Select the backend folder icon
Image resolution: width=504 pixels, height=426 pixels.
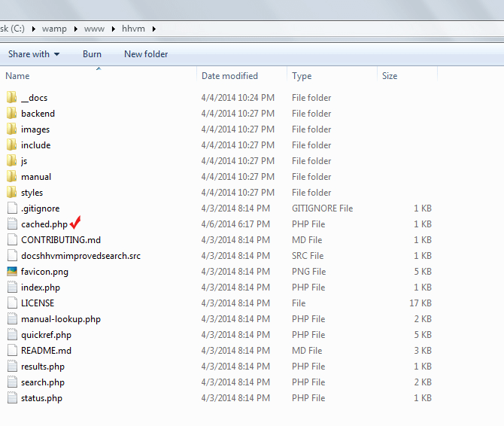pyautogui.click(x=11, y=113)
